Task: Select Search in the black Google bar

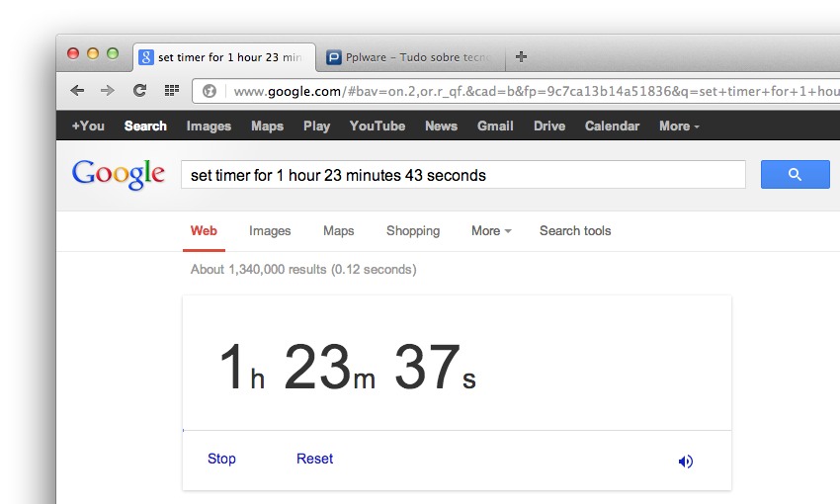Action: [145, 126]
